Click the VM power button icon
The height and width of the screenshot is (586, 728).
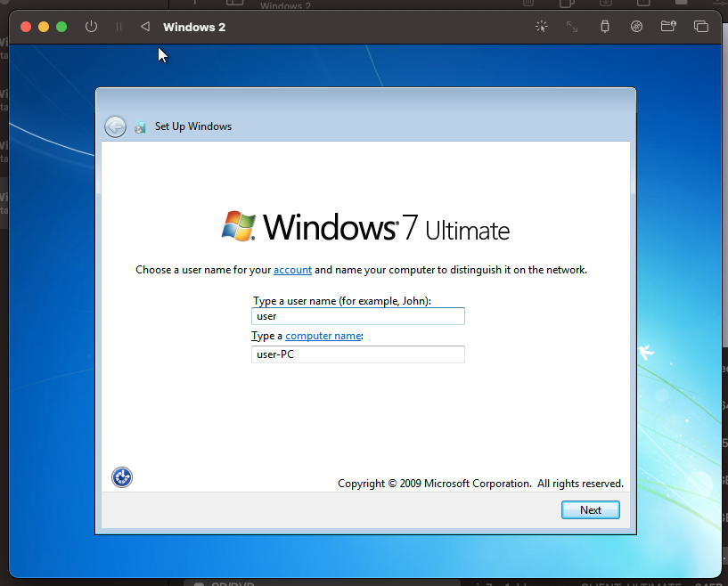[92, 27]
